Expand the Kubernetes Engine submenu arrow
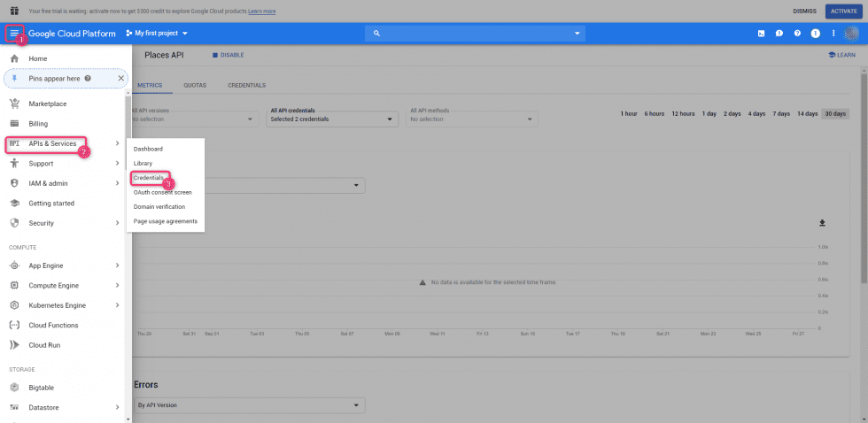Screen dimensions: 868x423 (x=117, y=306)
